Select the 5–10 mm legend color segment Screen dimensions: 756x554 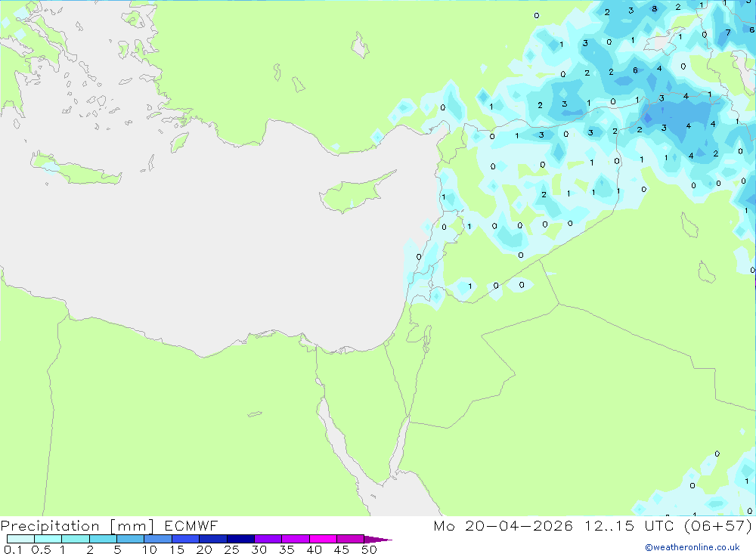click(x=130, y=539)
